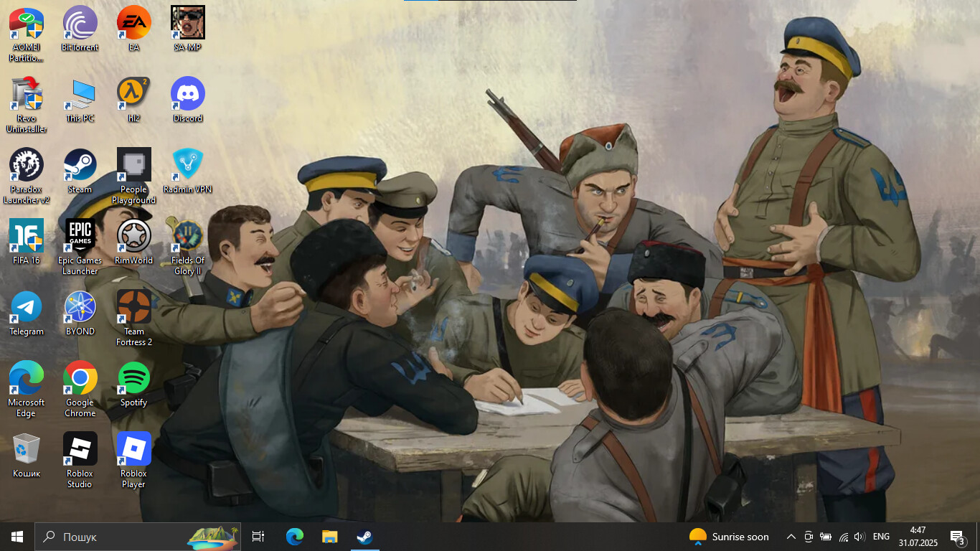Image resolution: width=980 pixels, height=551 pixels.
Task: Check the battery status tray icon
Action: click(826, 537)
